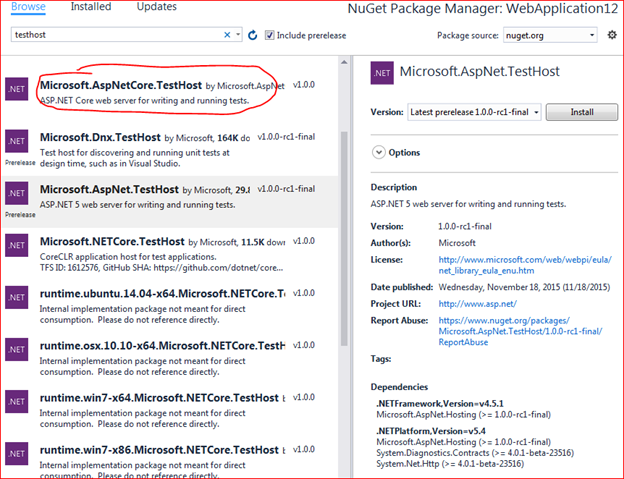Select the runtime.win7-x86 package

(x=170, y=458)
